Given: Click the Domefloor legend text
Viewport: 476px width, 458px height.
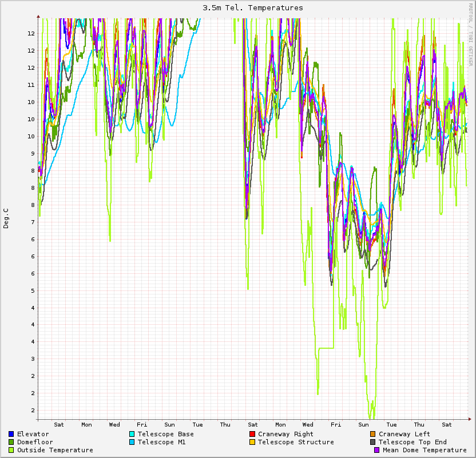Looking at the screenshot, I should click(x=35, y=442).
